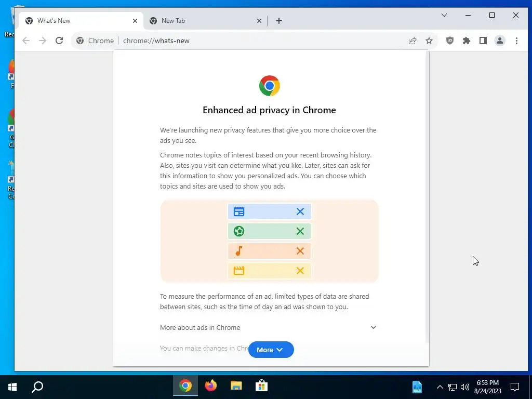The height and width of the screenshot is (399, 532).
Task: Share this page icon
Action: click(413, 41)
